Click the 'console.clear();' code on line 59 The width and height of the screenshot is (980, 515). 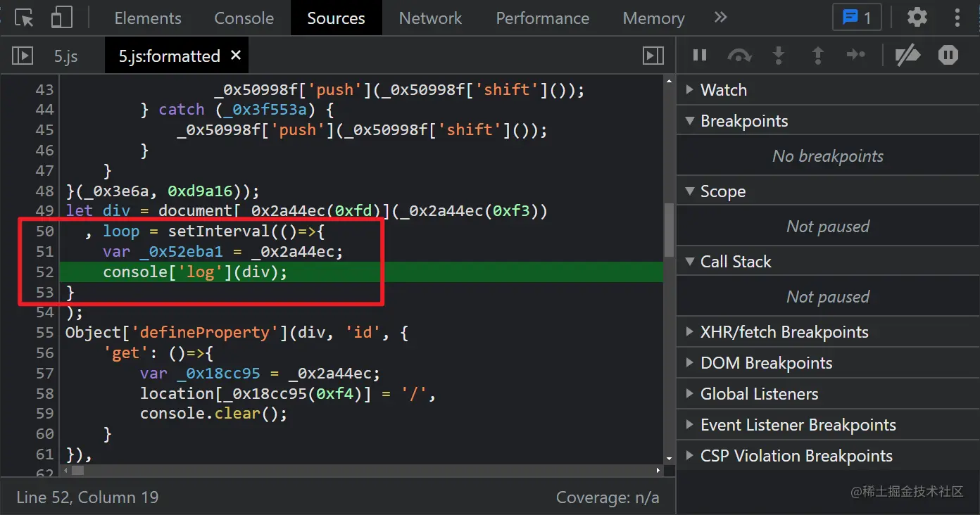[214, 413]
